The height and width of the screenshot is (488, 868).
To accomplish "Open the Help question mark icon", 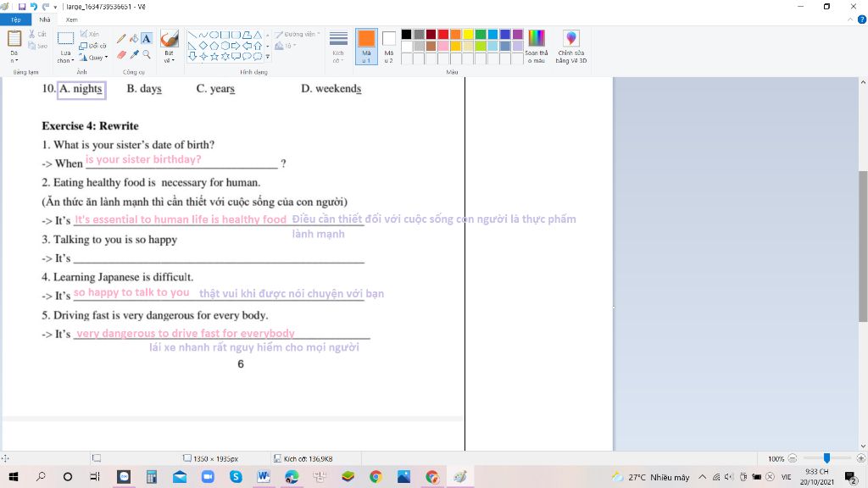I will 861,20.
